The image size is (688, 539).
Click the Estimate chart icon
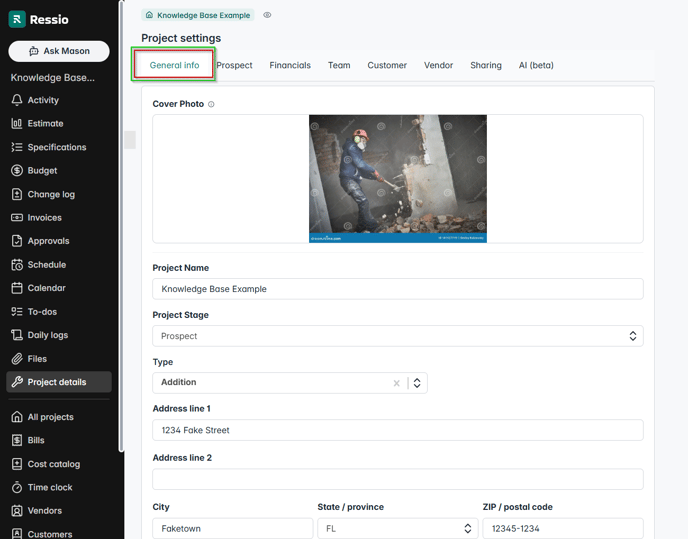coord(17,124)
